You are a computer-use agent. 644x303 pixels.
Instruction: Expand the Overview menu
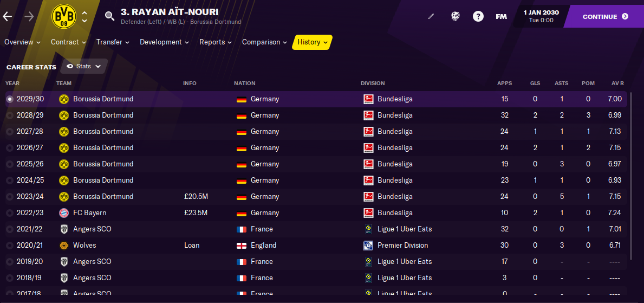23,42
